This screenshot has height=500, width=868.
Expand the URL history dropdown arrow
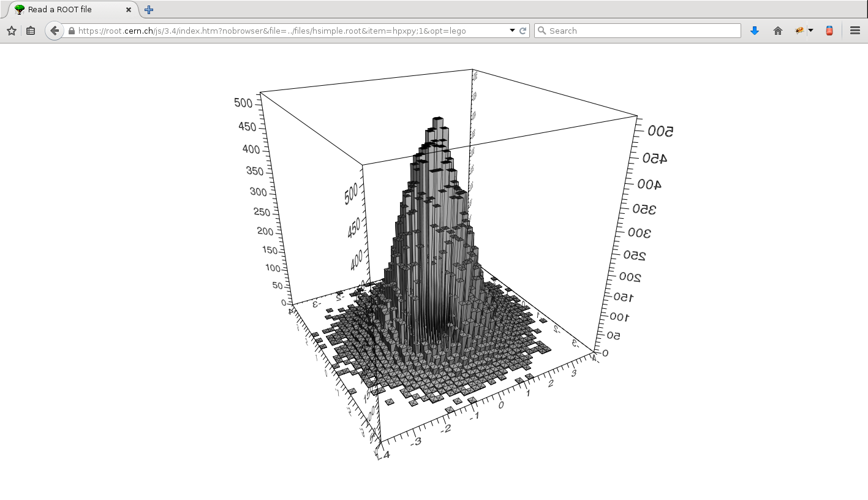[x=512, y=31]
